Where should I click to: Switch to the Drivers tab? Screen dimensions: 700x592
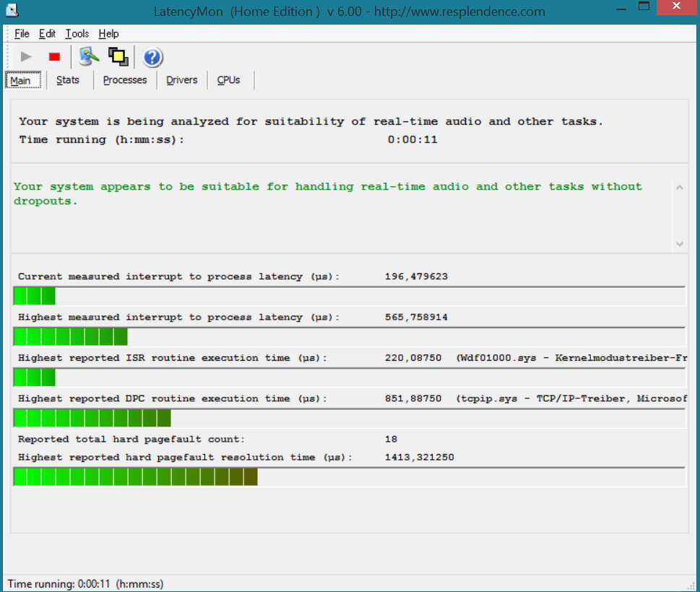182,80
